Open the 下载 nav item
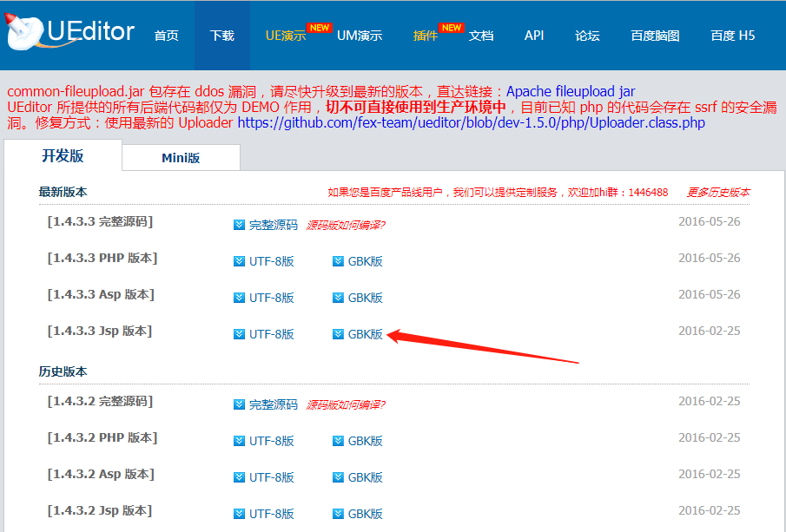Viewport: 786px width, 532px height. (222, 36)
